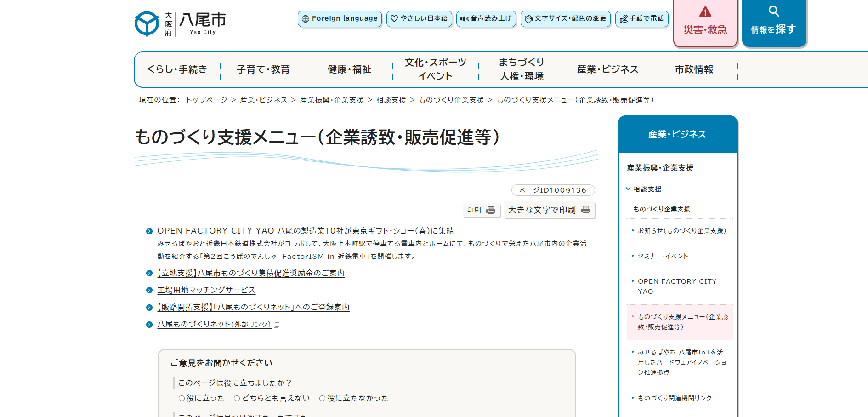Screen dimensions: 868x417
Task: Open 産業・ビジネス navigation menu
Action: click(x=608, y=69)
